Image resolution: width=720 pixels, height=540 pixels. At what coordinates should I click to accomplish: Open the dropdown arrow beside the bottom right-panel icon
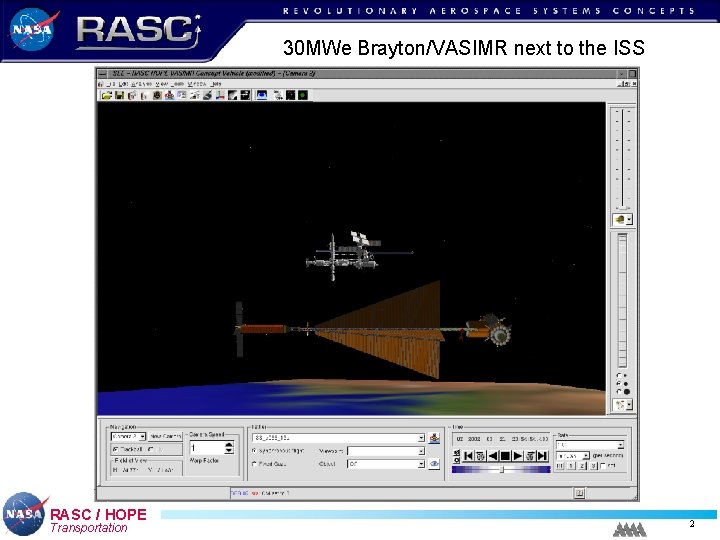[x=630, y=405]
